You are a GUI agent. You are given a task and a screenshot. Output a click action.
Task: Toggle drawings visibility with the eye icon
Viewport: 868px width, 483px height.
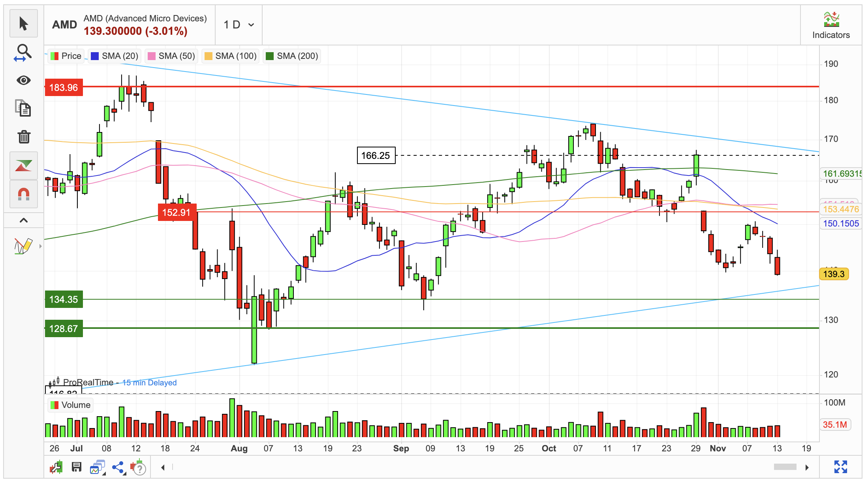pos(24,81)
